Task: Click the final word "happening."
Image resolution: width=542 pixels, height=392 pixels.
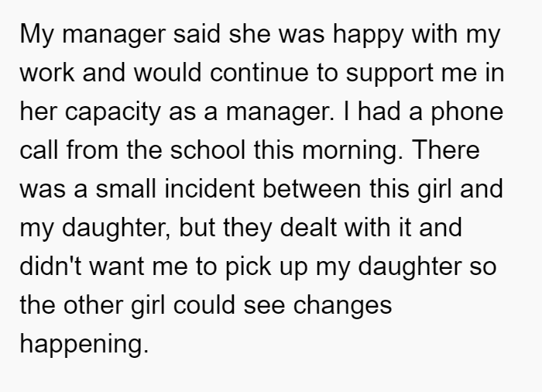Action: click(x=84, y=346)
